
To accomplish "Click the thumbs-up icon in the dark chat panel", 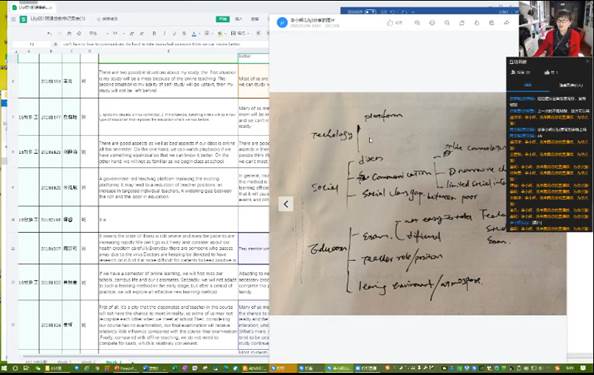I will pyautogui.click(x=547, y=72).
